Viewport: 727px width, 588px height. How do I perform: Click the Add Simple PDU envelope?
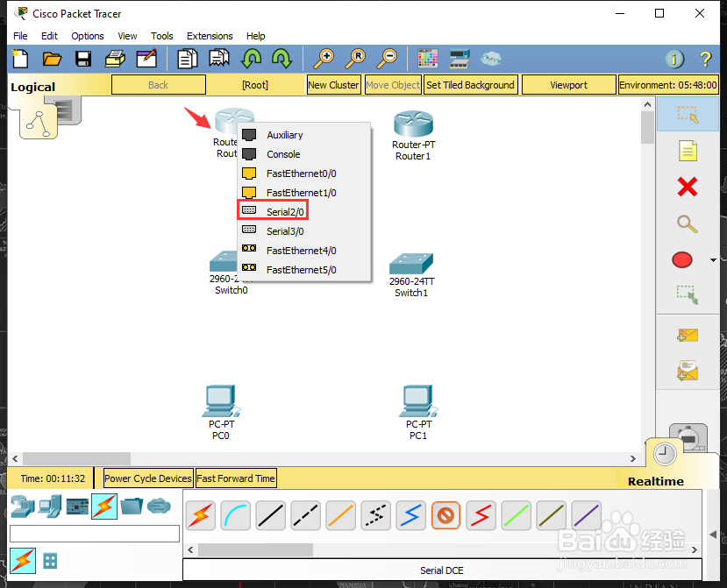tap(688, 335)
